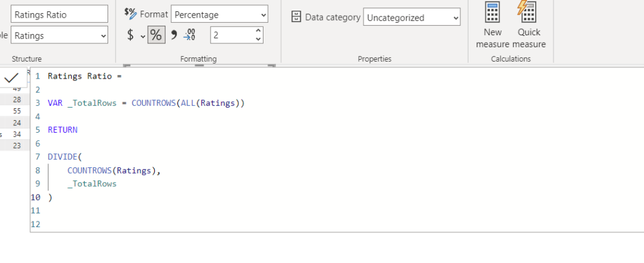Open the Format dropdown showing Percentage

(x=219, y=14)
